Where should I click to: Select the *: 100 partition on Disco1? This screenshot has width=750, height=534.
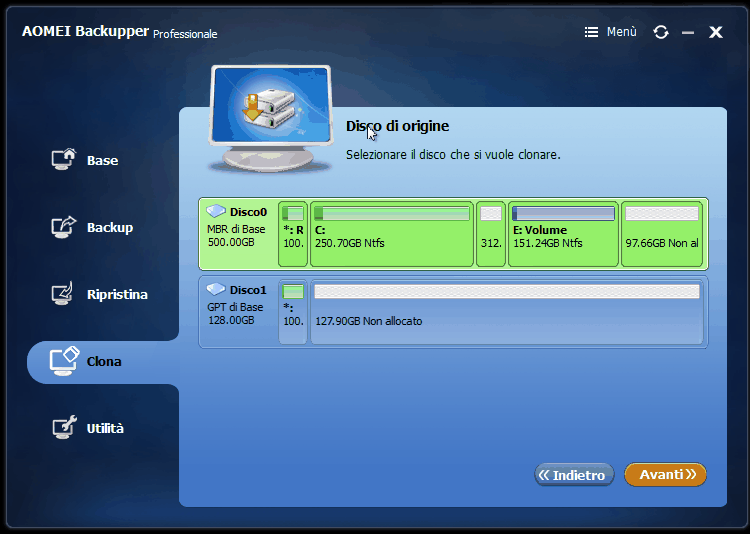(293, 312)
